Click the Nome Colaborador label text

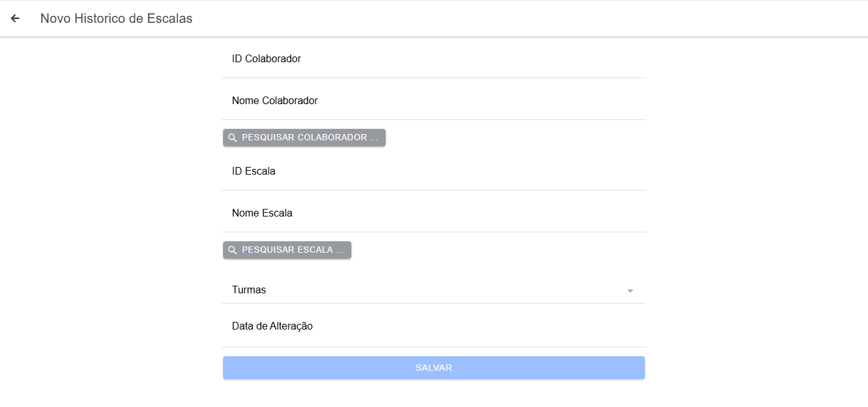coord(275,101)
